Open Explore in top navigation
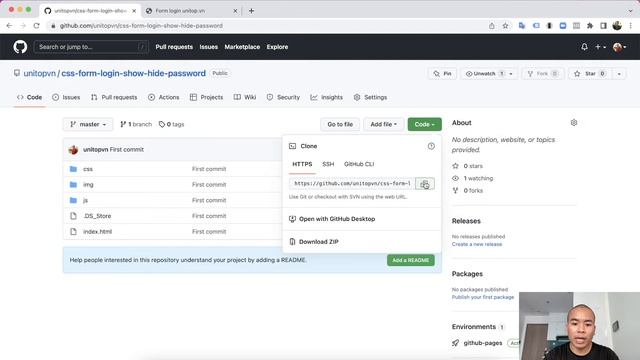Viewport: 640px width, 360px height. [277, 47]
